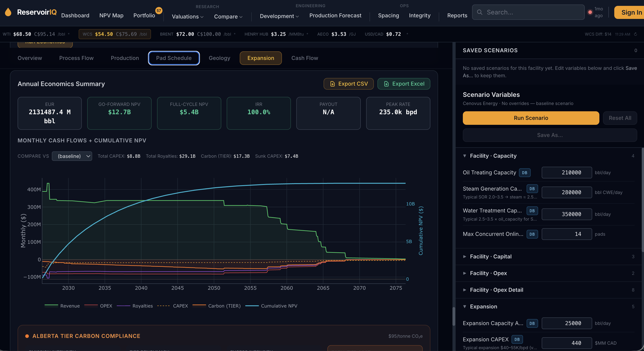Hide the Carbon (TIER) series in legend
This screenshot has height=351, width=644.
click(217, 306)
